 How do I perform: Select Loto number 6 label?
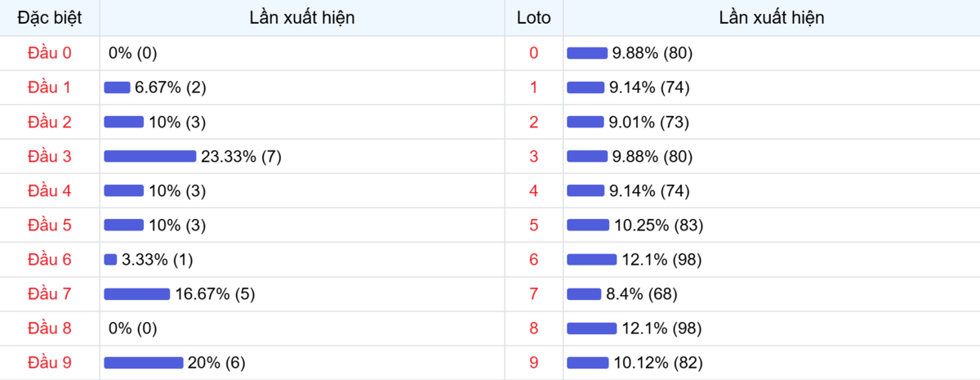tap(533, 260)
